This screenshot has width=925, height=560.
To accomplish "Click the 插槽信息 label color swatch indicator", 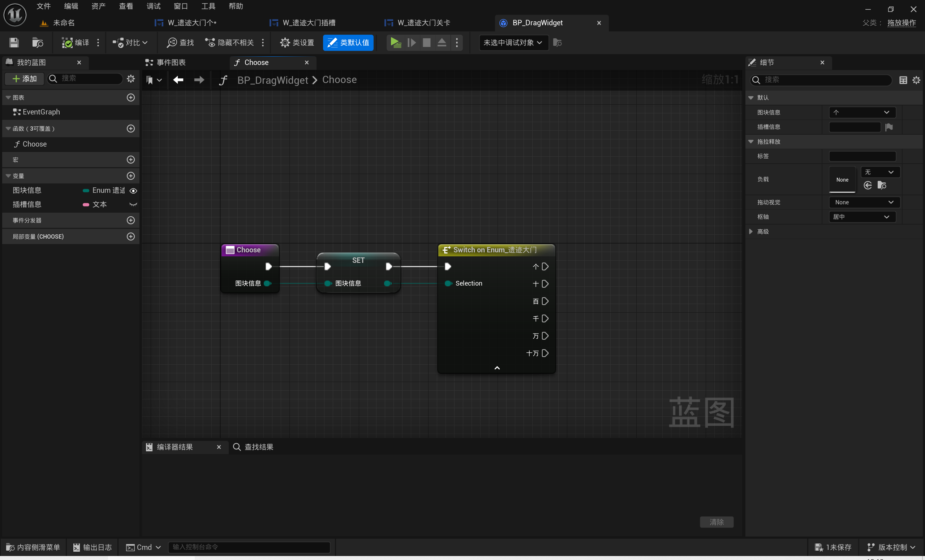I will [85, 205].
